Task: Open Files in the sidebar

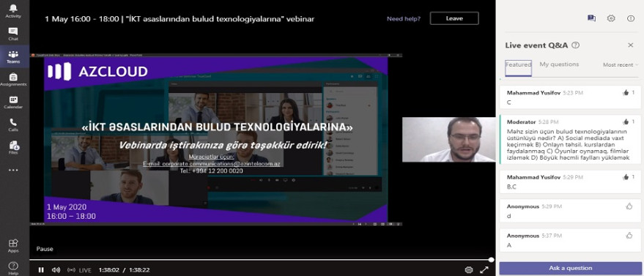Action: coord(13,148)
